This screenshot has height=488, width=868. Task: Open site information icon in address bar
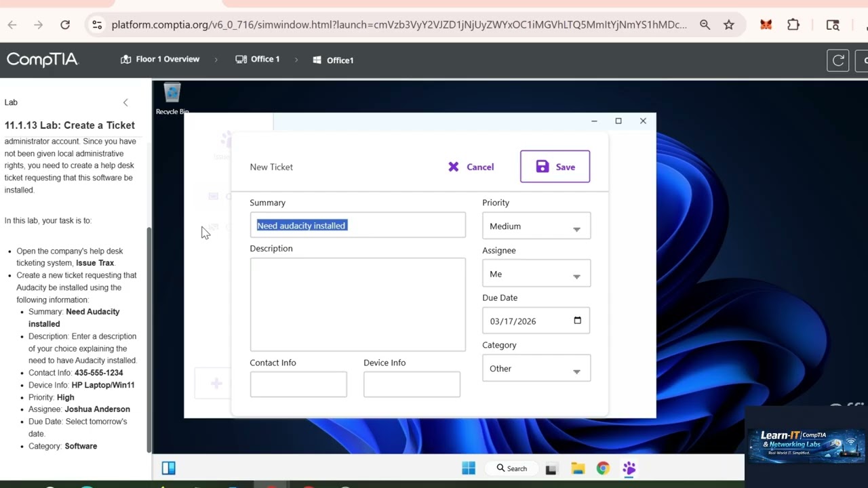97,25
